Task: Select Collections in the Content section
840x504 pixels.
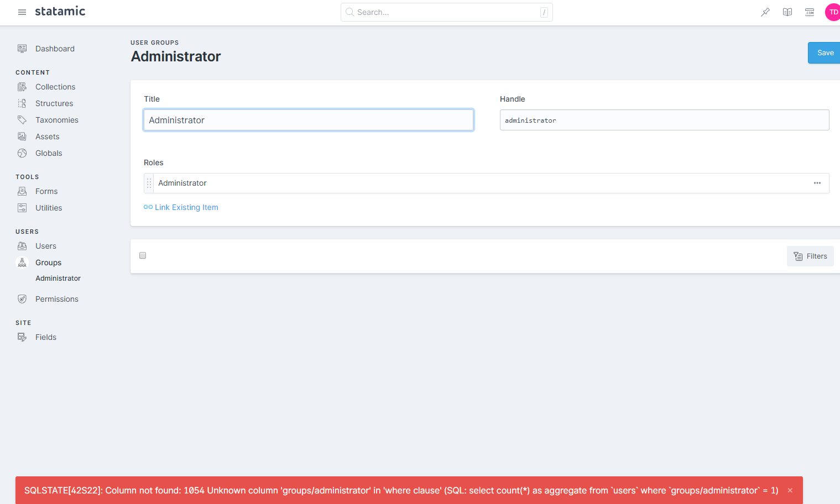Action: [x=55, y=87]
